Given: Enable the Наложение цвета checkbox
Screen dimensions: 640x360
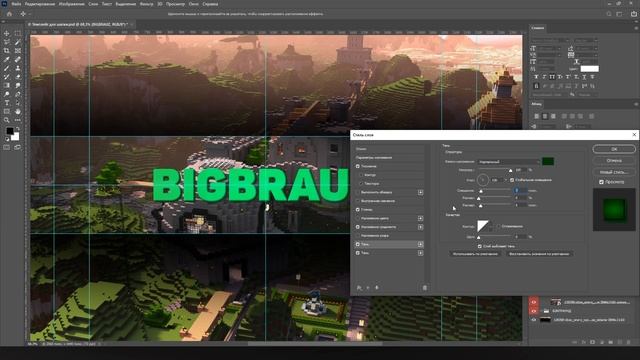Looking at the screenshot, I should (x=358, y=218).
